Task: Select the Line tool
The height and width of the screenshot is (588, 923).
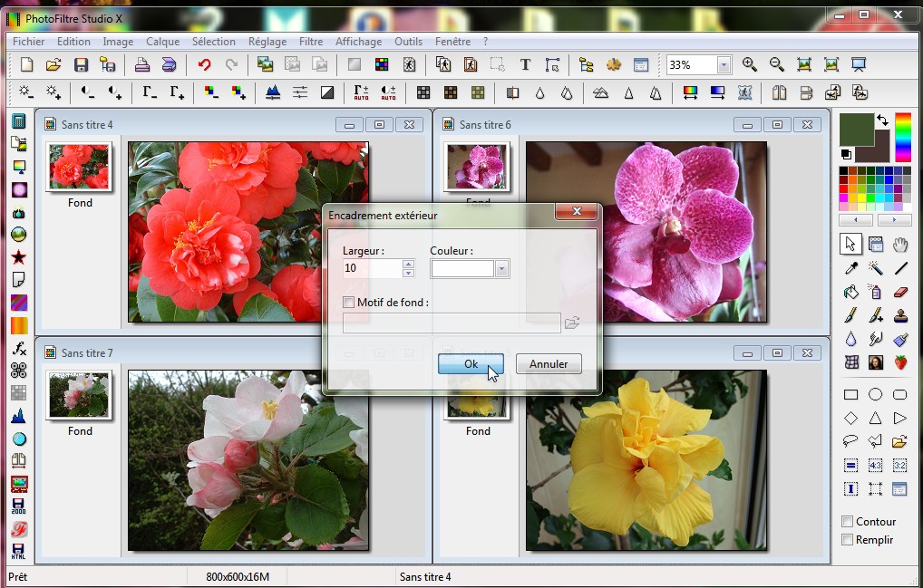Action: pyautogui.click(x=900, y=268)
